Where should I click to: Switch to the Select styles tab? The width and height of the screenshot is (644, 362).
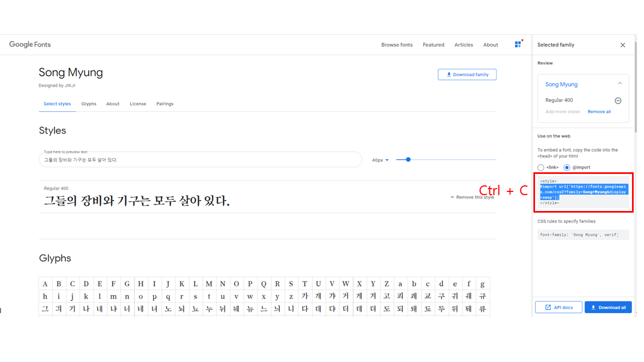pyautogui.click(x=57, y=104)
